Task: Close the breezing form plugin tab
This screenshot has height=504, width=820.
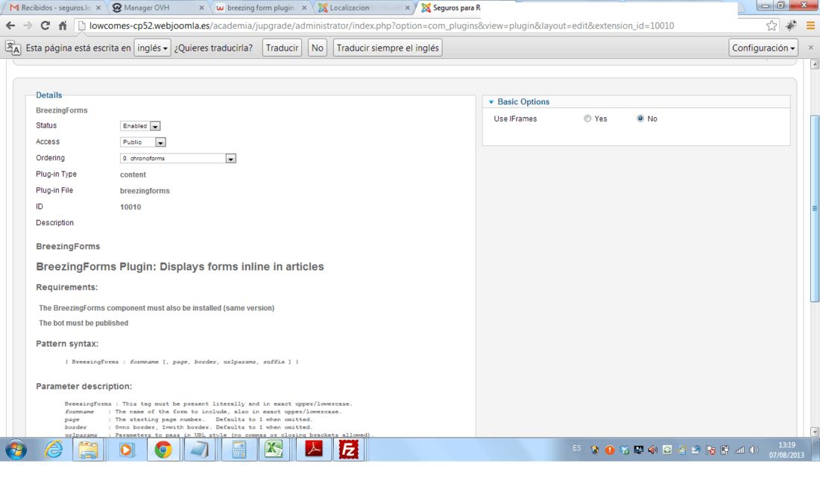Action: [304, 8]
